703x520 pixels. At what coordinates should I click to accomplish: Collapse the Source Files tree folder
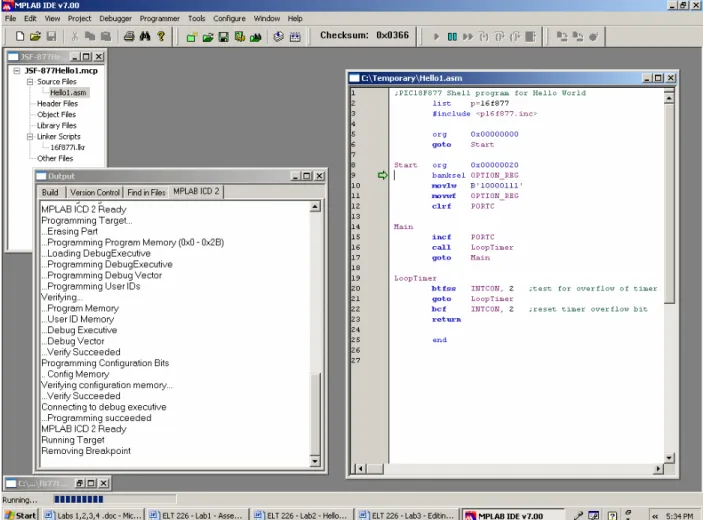click(30, 82)
